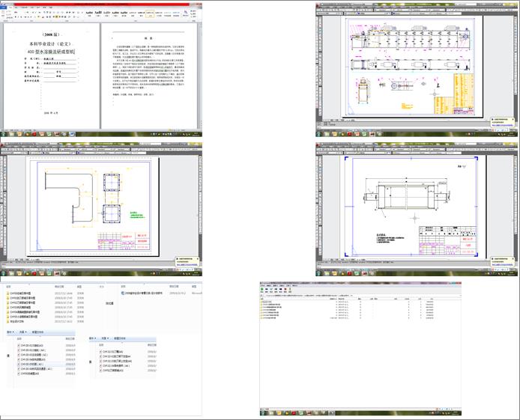Select the highlighted style in Word's style gallery
520x420 pixels.
[x=150, y=13]
